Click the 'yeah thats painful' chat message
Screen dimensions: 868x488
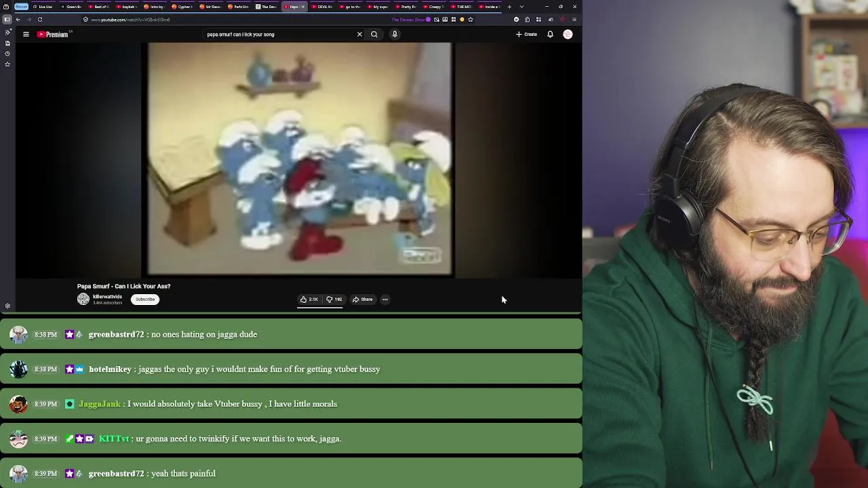point(183,474)
